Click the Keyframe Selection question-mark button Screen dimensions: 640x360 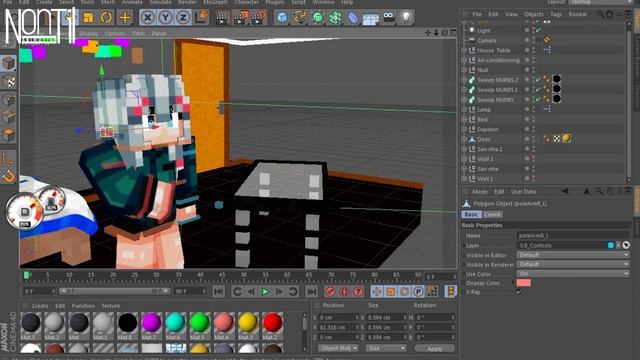coord(358,291)
